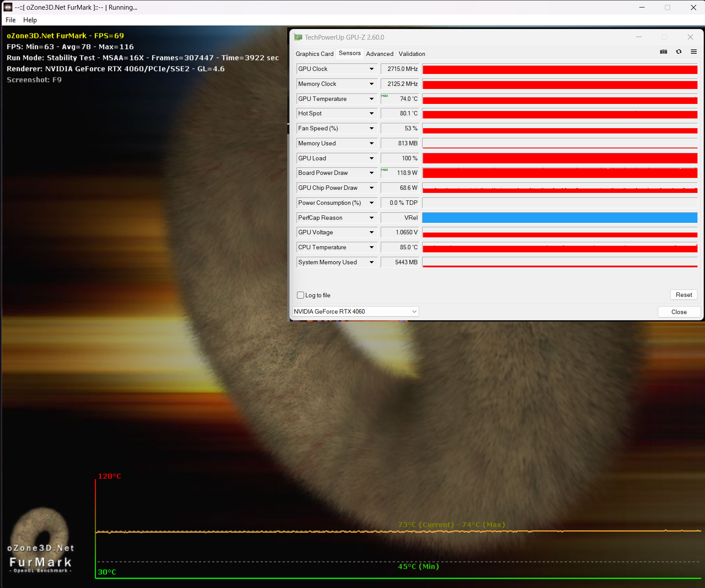Image resolution: width=705 pixels, height=588 pixels.
Task: Click the Close button in GPU-Z
Action: tap(679, 312)
